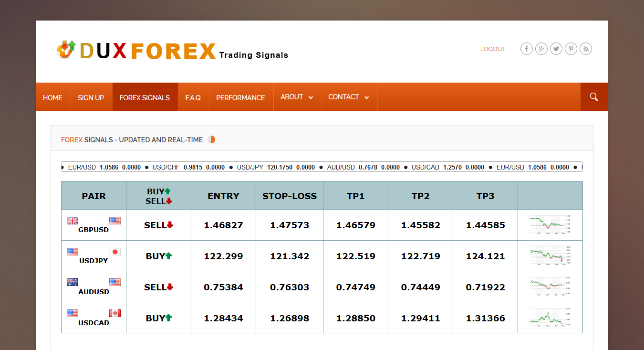This screenshot has width=644, height=350.
Task: Open the GBPUSD chart thumbnail
Action: pyautogui.click(x=550, y=225)
